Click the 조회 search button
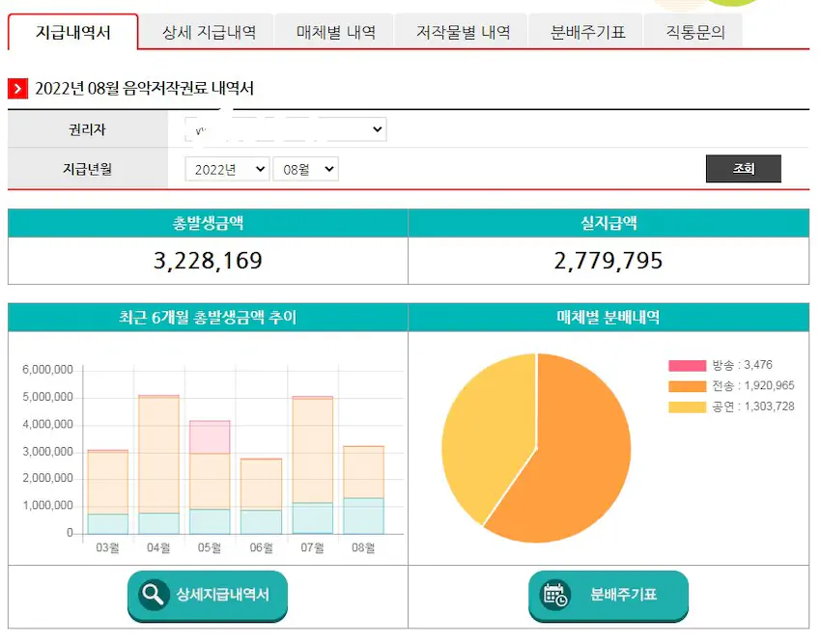Viewport: 821px width, 644px height. (743, 169)
